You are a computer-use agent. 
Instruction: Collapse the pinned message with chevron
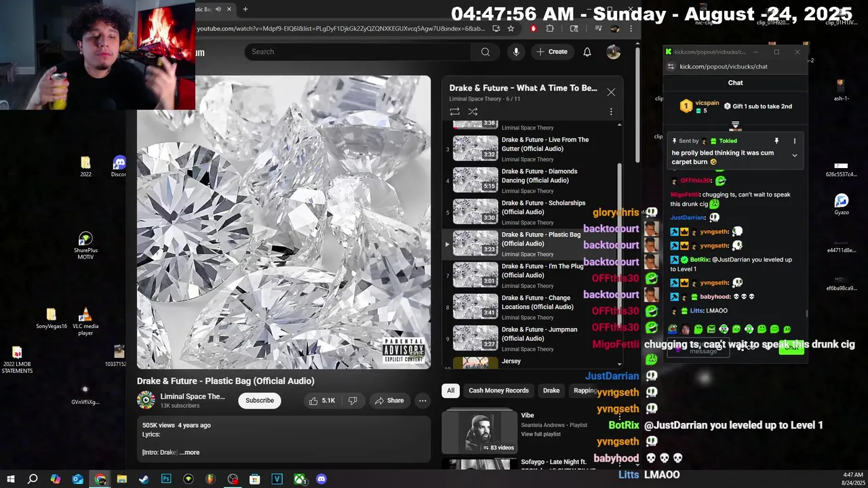(x=795, y=155)
